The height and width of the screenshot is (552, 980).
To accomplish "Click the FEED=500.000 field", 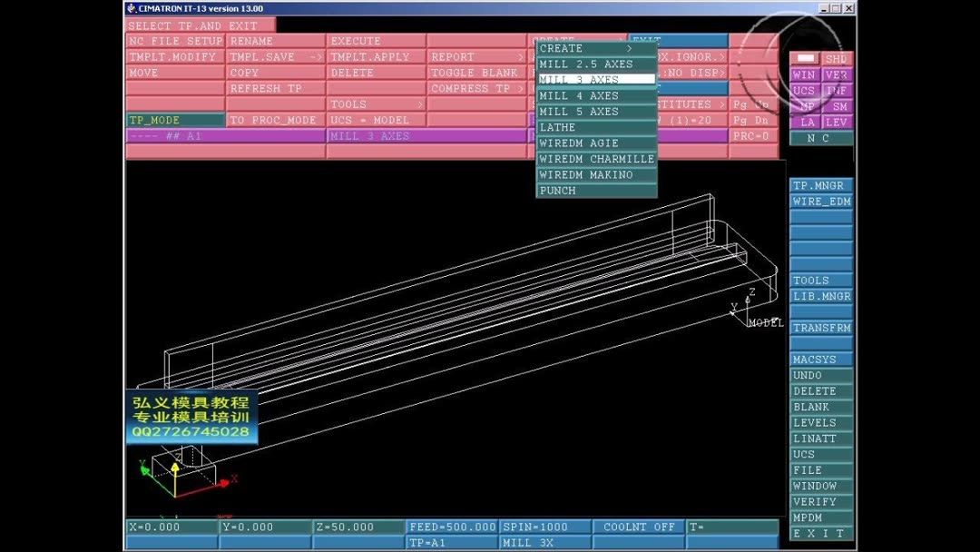I will [x=452, y=527].
